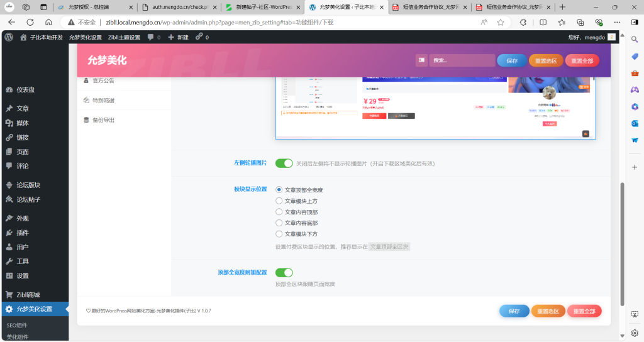Expand the 允梦美化设置 sidebar section

click(34, 309)
